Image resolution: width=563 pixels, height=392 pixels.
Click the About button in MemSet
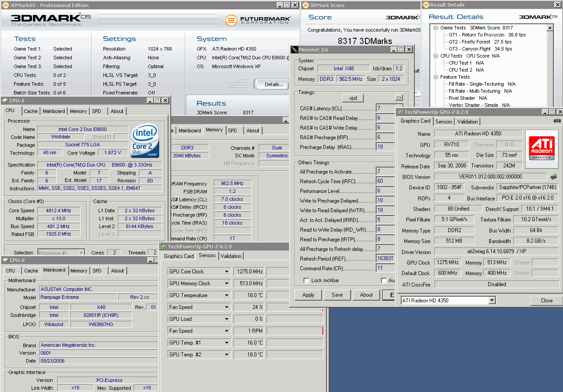366,295
